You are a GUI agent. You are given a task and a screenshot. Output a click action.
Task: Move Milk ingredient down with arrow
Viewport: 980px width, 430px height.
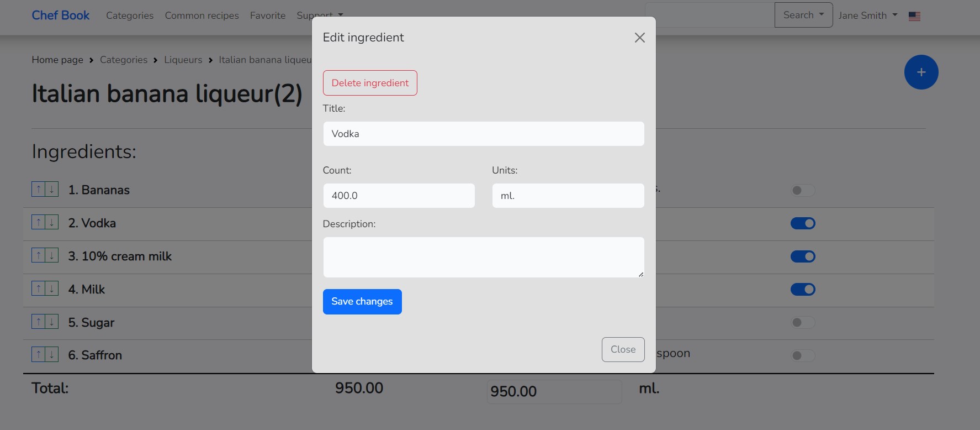click(52, 289)
